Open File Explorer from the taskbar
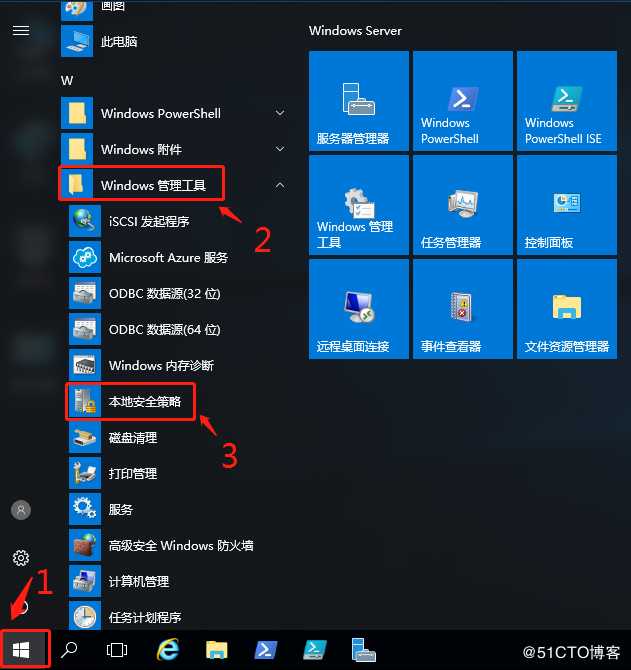This screenshot has width=631, height=670. (217, 650)
